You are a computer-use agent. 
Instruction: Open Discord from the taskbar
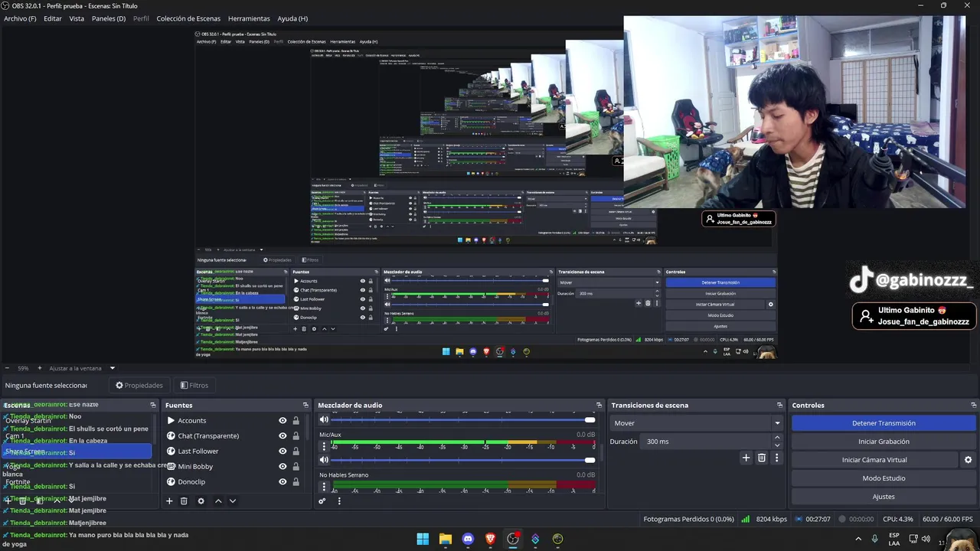pyautogui.click(x=468, y=539)
